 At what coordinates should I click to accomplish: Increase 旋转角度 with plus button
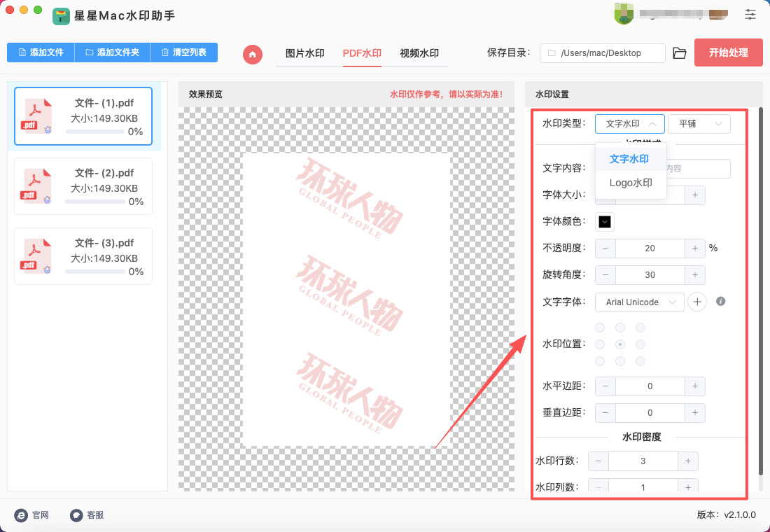pos(695,274)
